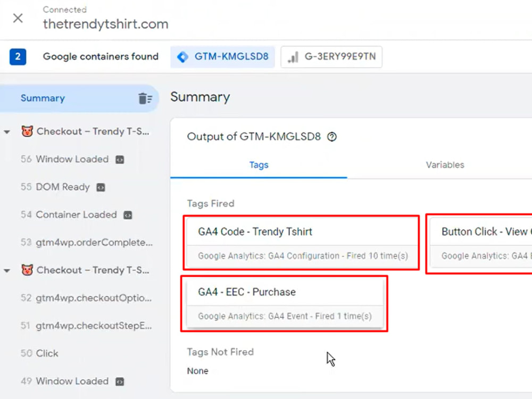The width and height of the screenshot is (532, 399).
Task: Click favicon beside first Checkout page entry
Action: point(27,131)
